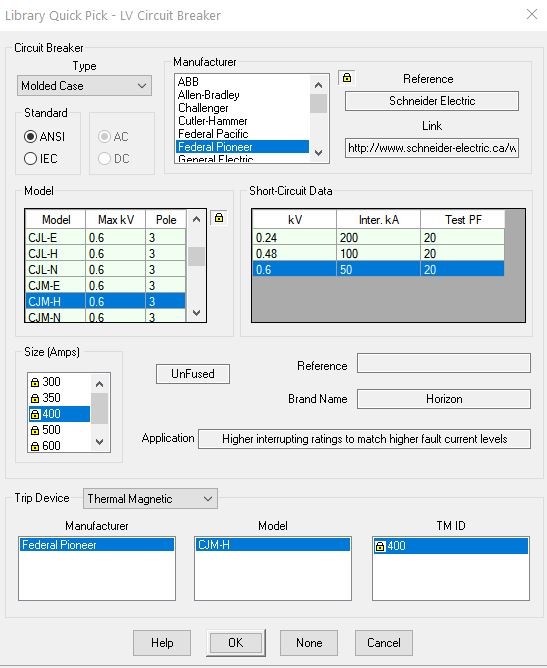
Task: Select the CJL-H model row
Action: [105, 253]
